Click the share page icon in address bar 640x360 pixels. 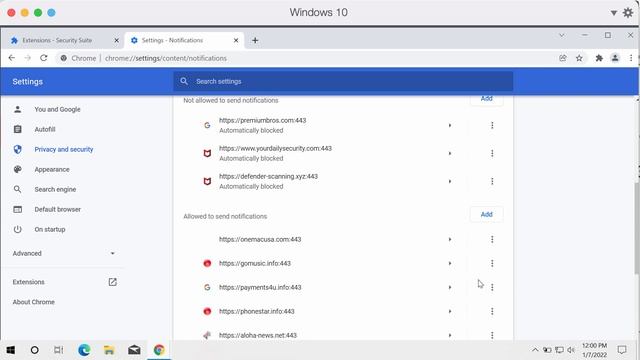click(x=563, y=58)
